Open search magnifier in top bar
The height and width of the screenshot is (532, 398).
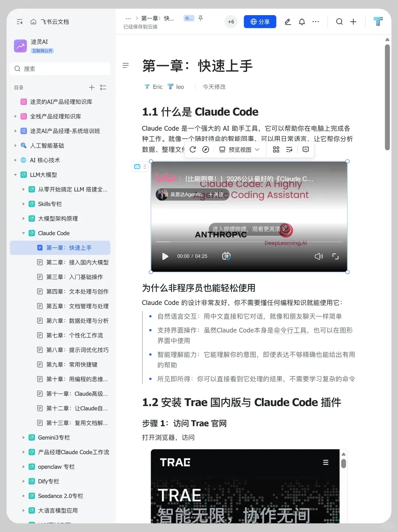click(339, 22)
